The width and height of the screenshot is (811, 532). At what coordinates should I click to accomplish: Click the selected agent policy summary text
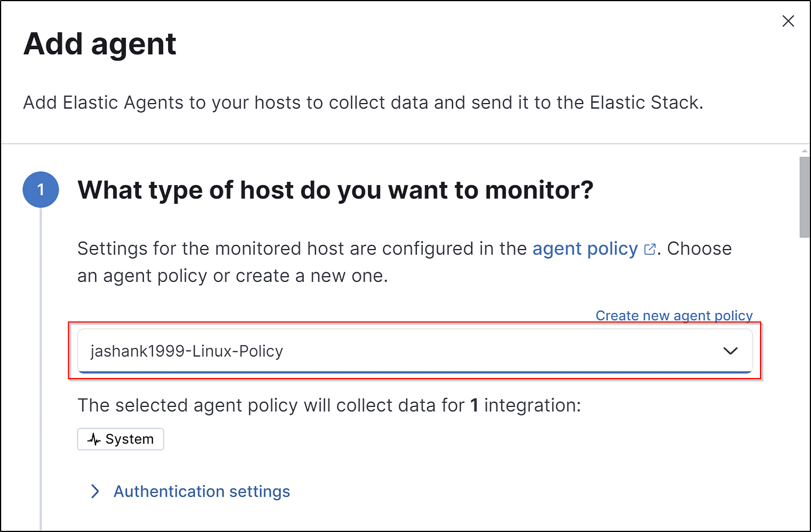(x=329, y=405)
